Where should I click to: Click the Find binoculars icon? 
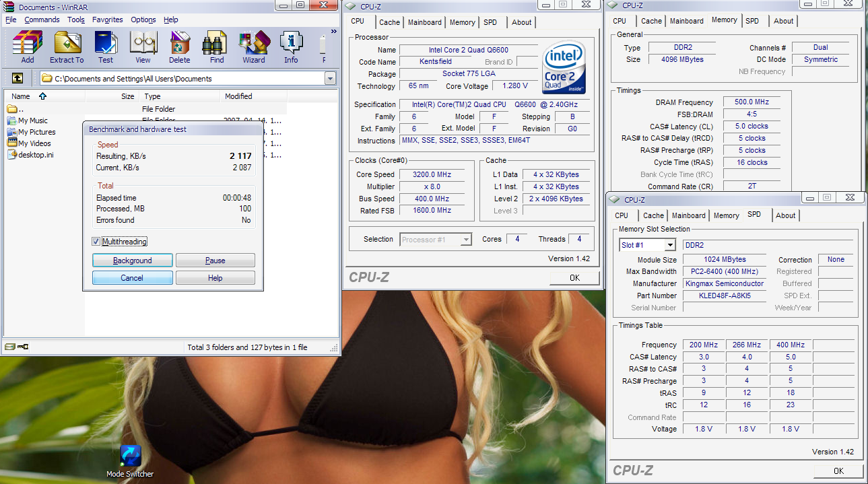217,46
